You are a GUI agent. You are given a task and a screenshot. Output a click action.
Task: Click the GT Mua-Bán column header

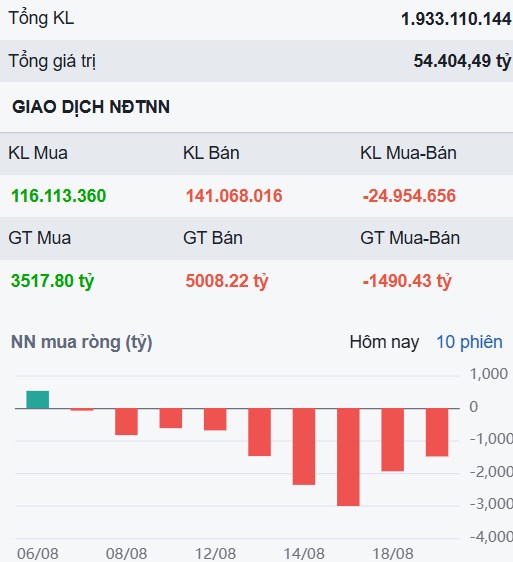point(410,238)
